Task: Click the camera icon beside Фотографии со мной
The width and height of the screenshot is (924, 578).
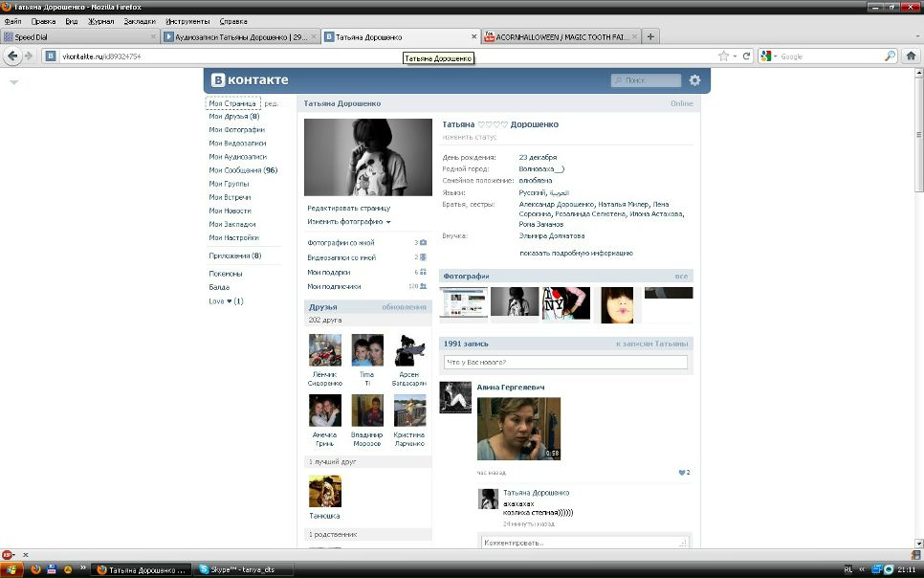Action: point(423,243)
